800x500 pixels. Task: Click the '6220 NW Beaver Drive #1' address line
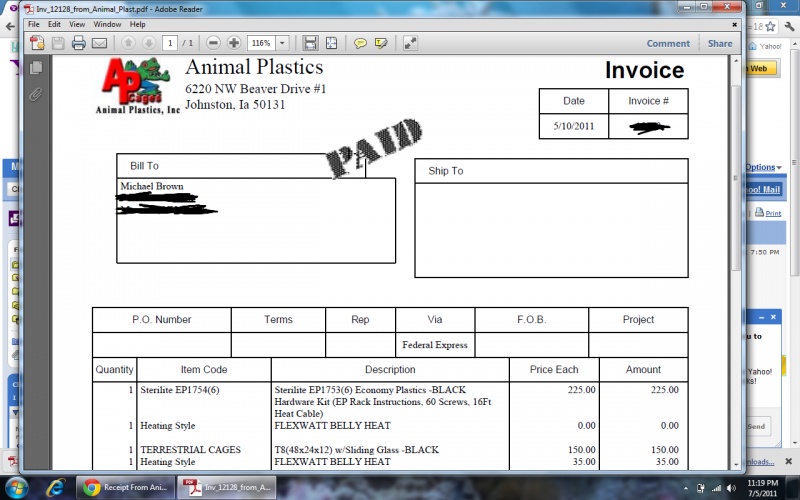(256, 89)
